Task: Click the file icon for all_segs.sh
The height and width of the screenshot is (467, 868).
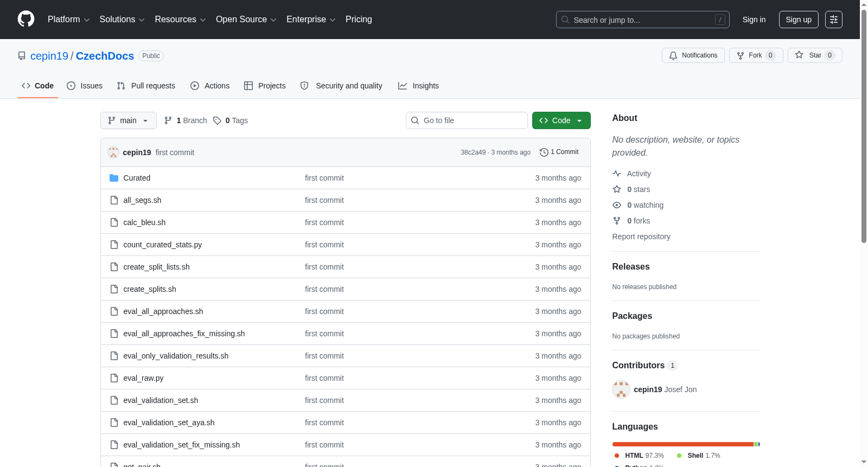Action: point(114,200)
